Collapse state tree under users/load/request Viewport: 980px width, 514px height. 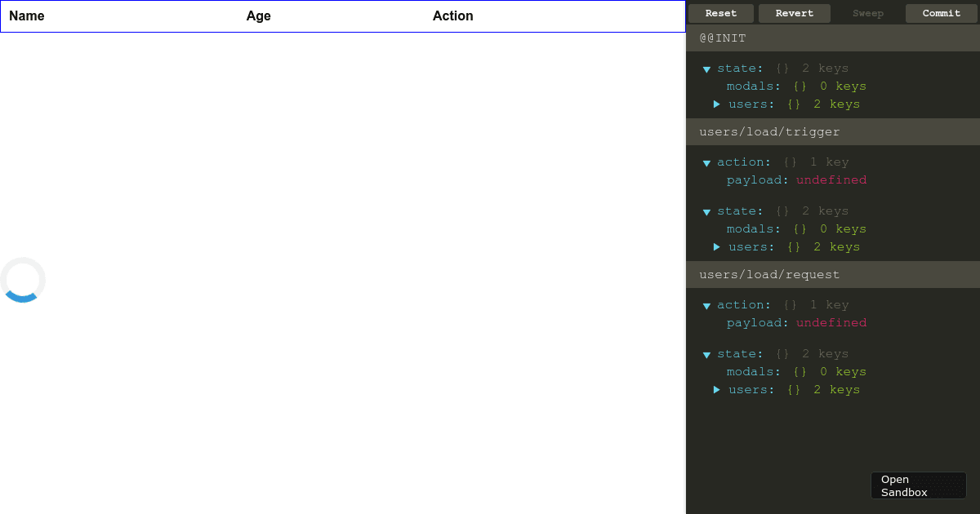[x=707, y=353]
